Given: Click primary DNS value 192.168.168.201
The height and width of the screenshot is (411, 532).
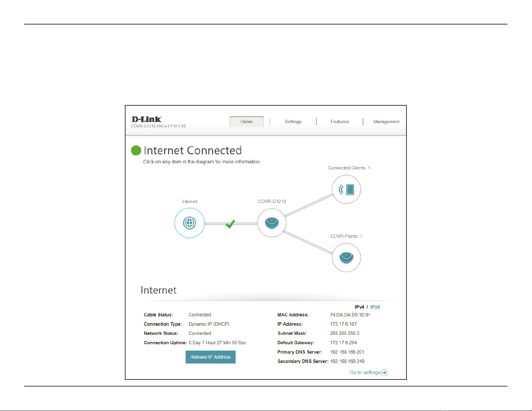Looking at the screenshot, I should (x=347, y=352).
